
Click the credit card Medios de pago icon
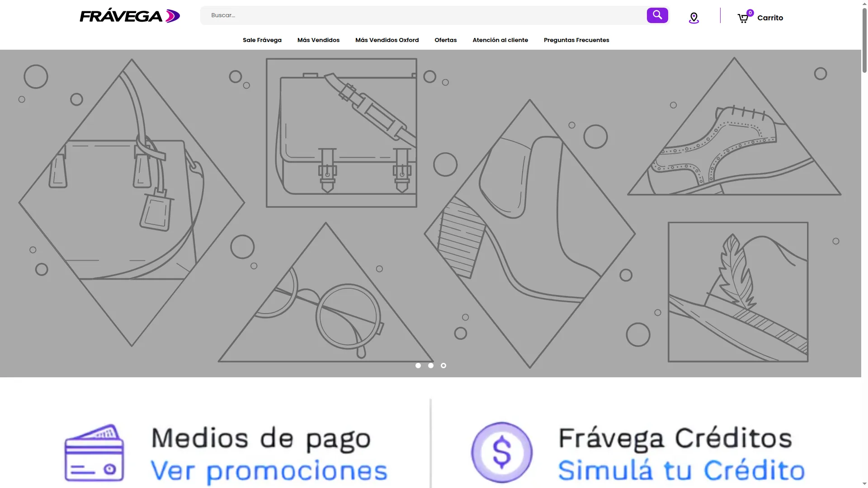[94, 453]
